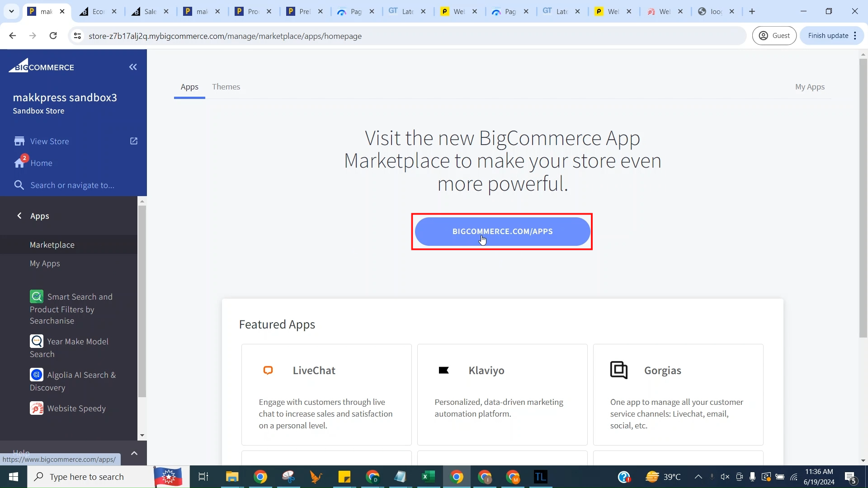This screenshot has width=868, height=488.
Task: Click the Marketplace sidebar item
Action: (52, 244)
